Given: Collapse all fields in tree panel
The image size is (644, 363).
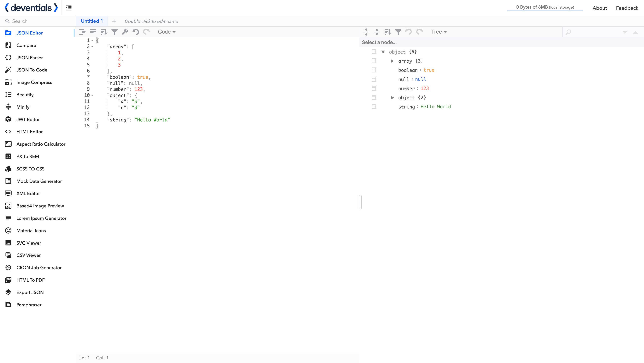Looking at the screenshot, I should 377,32.
